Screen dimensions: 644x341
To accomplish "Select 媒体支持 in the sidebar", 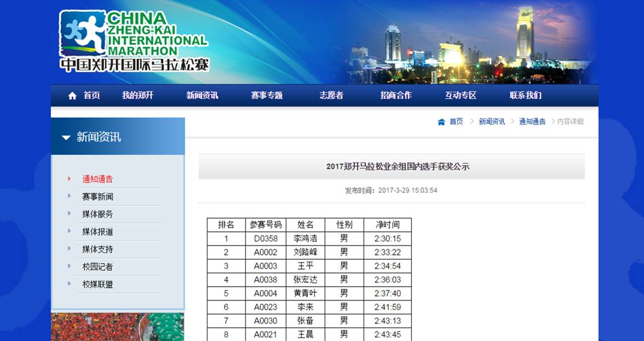I will coord(97,249).
